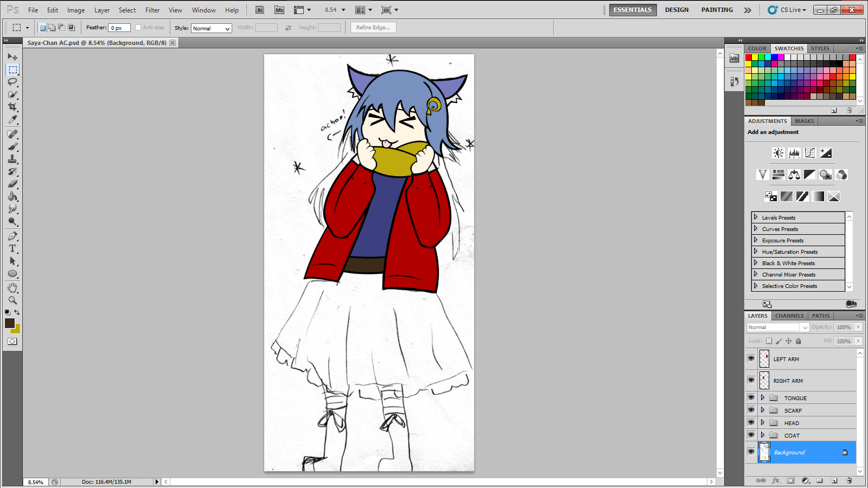Viewport: 868px width, 488px height.
Task: Enable lock transparent pixels option
Action: tap(769, 341)
